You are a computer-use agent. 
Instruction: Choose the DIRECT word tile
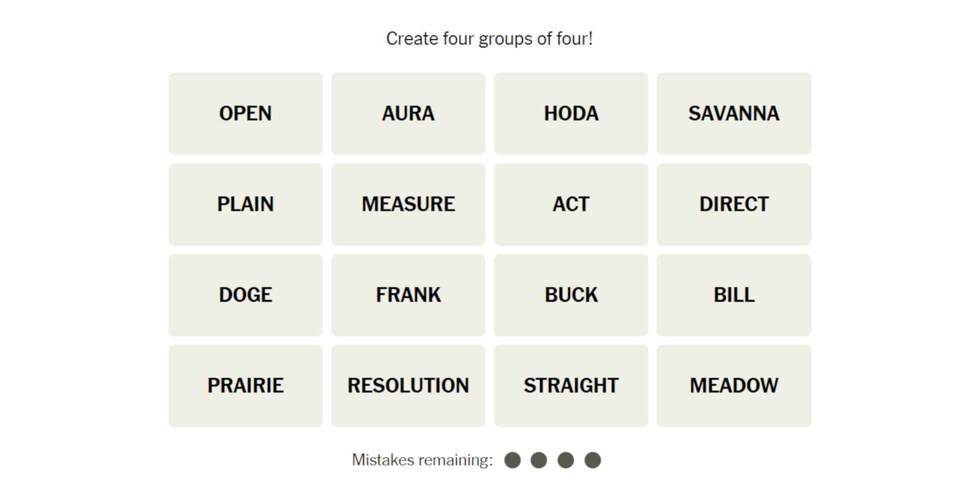734,204
